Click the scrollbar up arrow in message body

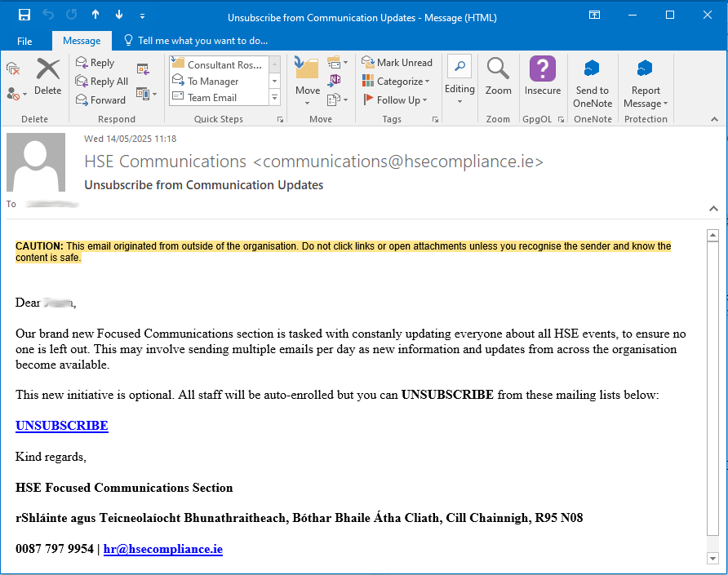(x=712, y=235)
